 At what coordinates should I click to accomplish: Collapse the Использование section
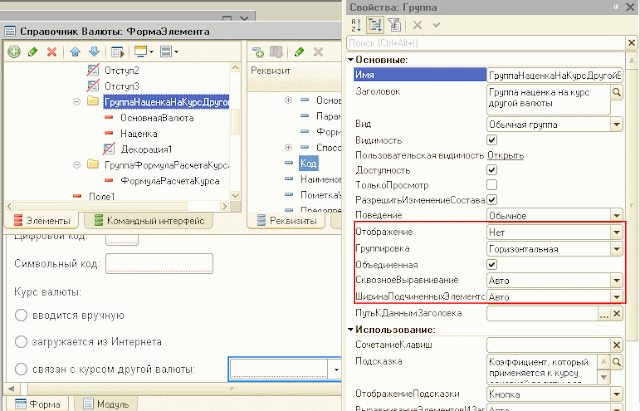point(350,329)
